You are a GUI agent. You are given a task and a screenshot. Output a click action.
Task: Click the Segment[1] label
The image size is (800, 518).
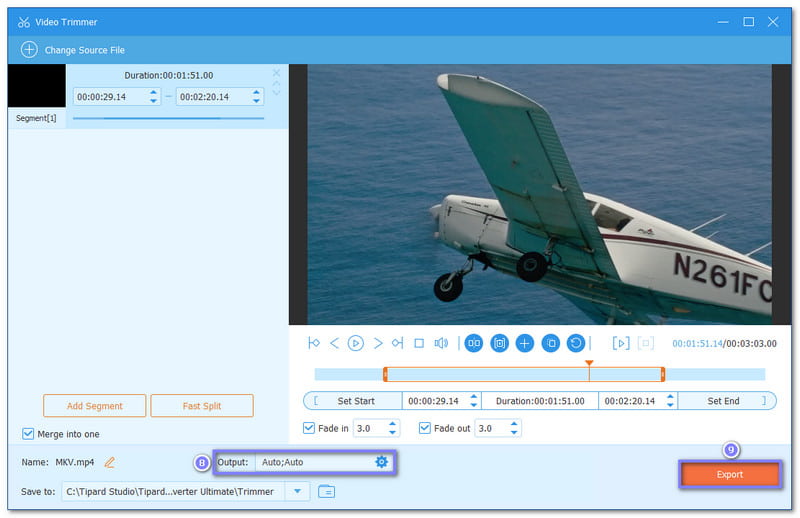(36, 118)
